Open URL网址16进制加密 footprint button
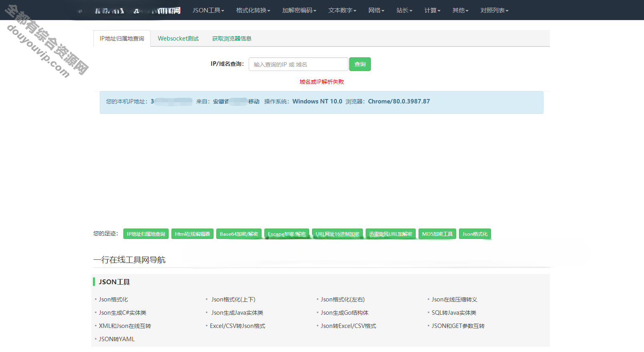The image size is (644, 352). coord(337,234)
